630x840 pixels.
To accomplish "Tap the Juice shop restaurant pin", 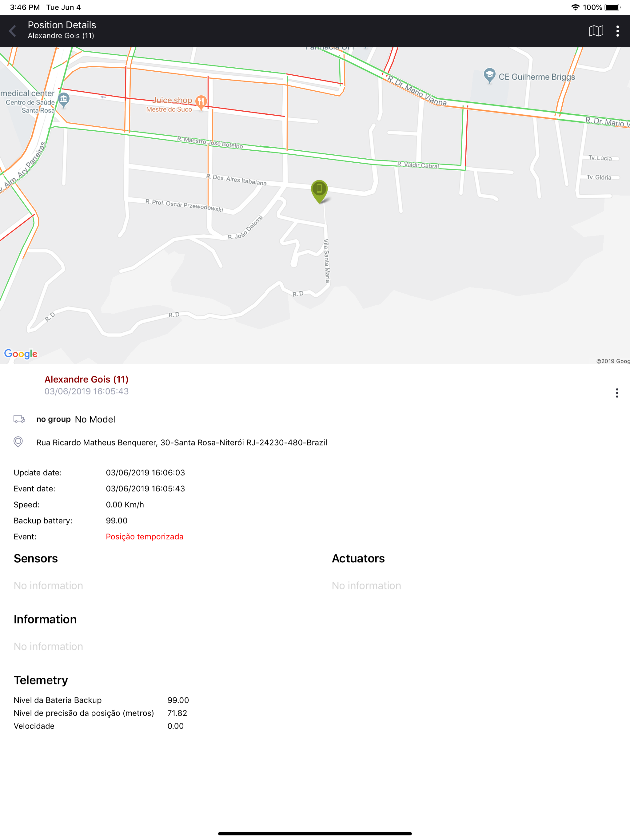I will 201,102.
